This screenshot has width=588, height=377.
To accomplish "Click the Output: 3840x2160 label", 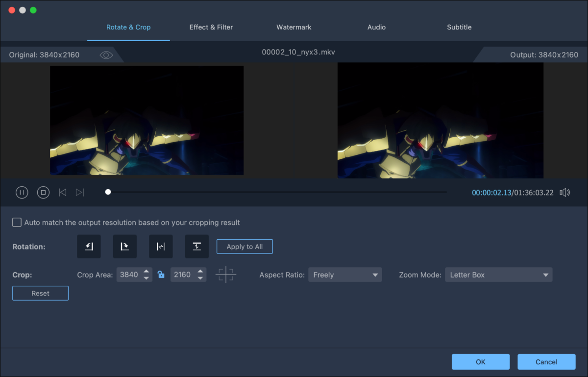I will [544, 55].
